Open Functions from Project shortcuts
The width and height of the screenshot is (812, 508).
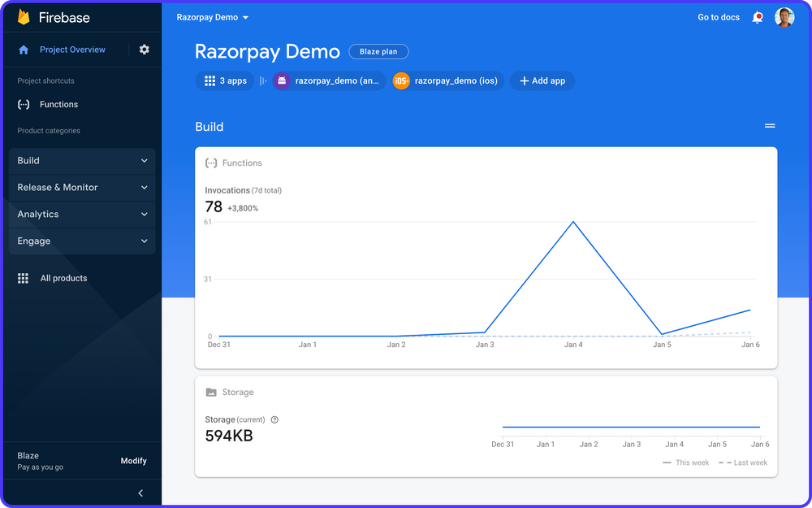(x=57, y=104)
